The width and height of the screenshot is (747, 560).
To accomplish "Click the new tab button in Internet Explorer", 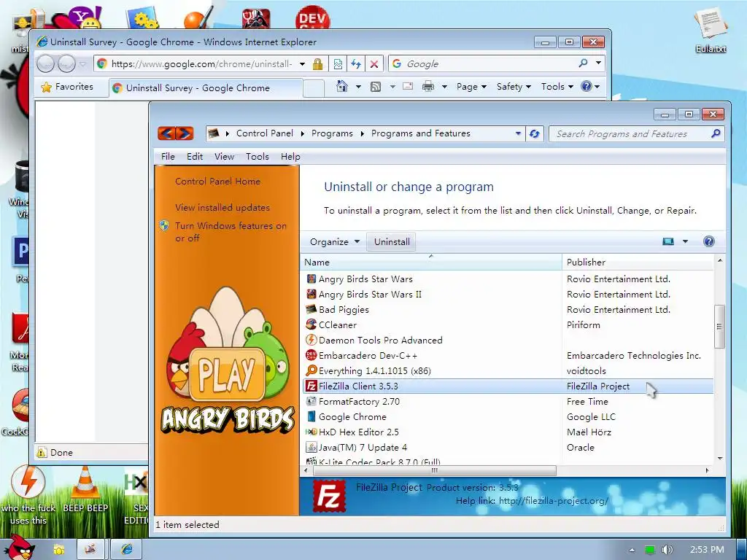I will [314, 88].
